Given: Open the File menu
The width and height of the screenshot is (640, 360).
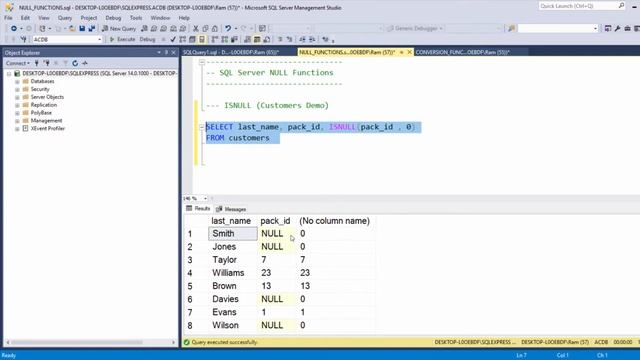Looking at the screenshot, I should pyautogui.click(x=8, y=18).
